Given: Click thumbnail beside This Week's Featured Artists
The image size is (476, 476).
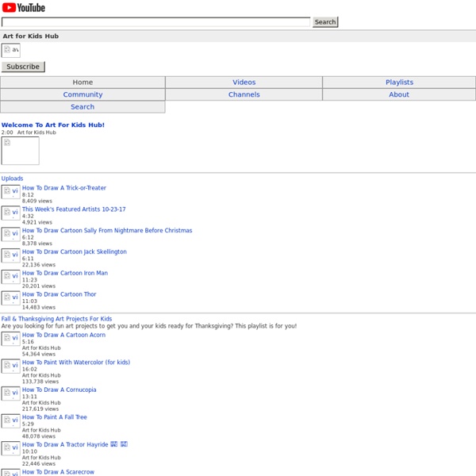Looking at the screenshot, I should point(10,213).
